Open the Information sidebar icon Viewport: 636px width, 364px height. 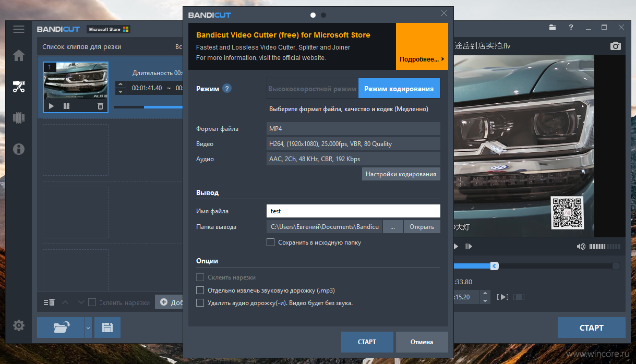coord(19,149)
